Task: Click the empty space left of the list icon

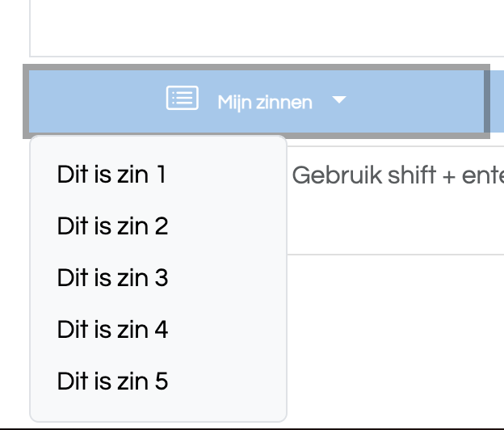Action: click(96, 101)
